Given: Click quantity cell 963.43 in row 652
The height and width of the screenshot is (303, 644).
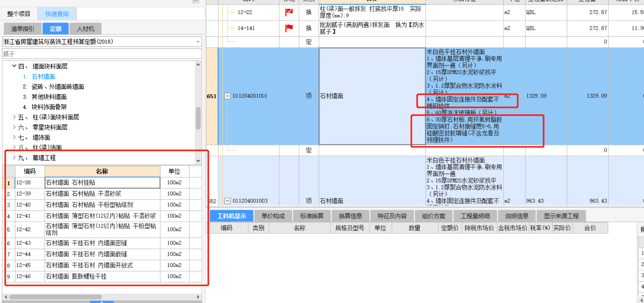Looking at the screenshot, I should pyautogui.click(x=588, y=201).
